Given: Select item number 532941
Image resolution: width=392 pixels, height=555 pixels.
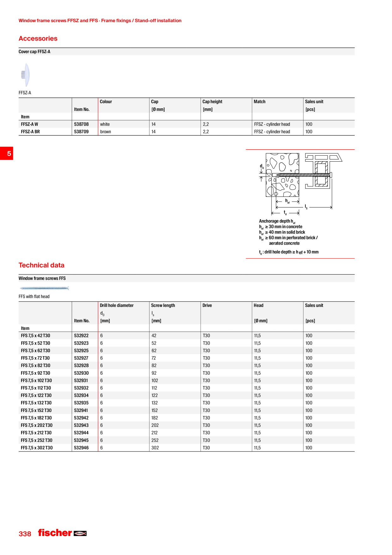Looking at the screenshot, I should coord(81,410).
